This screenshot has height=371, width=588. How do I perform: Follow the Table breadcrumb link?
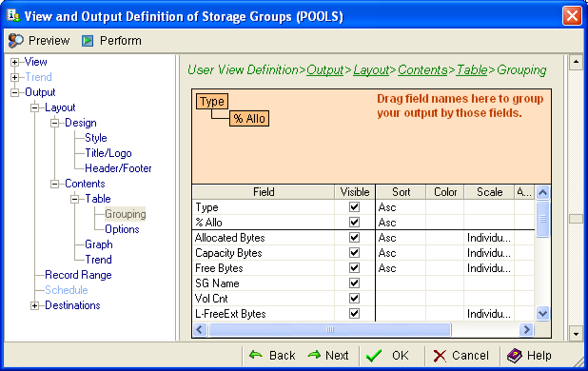(472, 69)
